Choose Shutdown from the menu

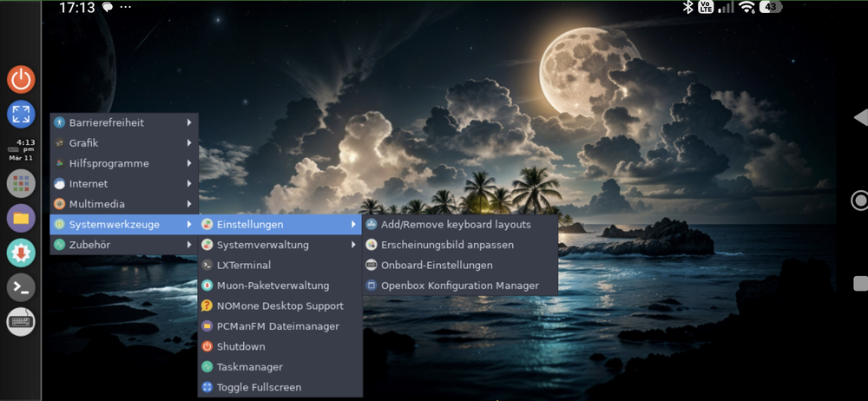(x=240, y=346)
